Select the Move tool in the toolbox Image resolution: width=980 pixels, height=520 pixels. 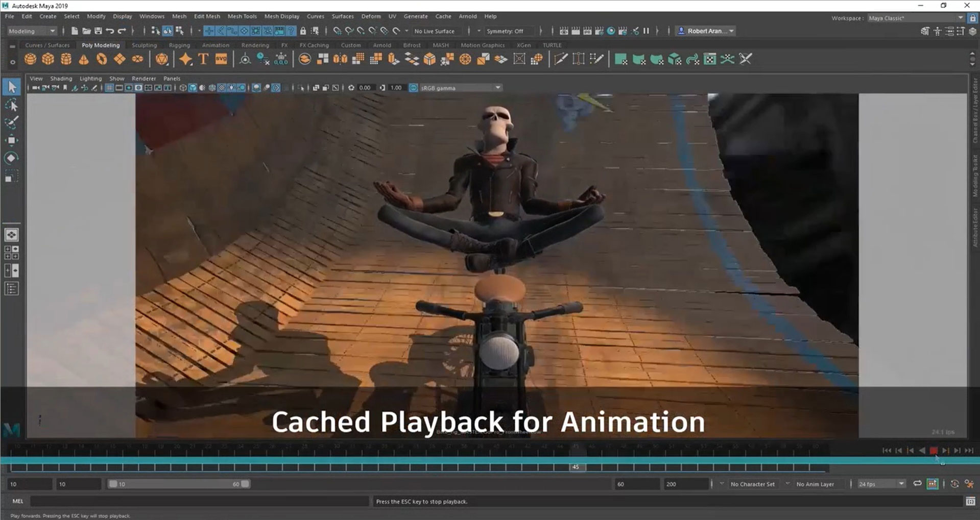coord(11,140)
